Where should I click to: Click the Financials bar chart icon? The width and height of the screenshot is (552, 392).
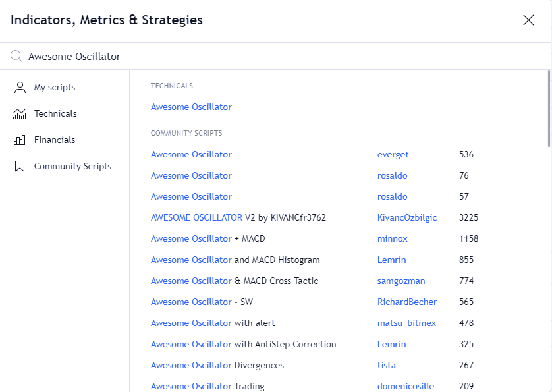(x=20, y=140)
